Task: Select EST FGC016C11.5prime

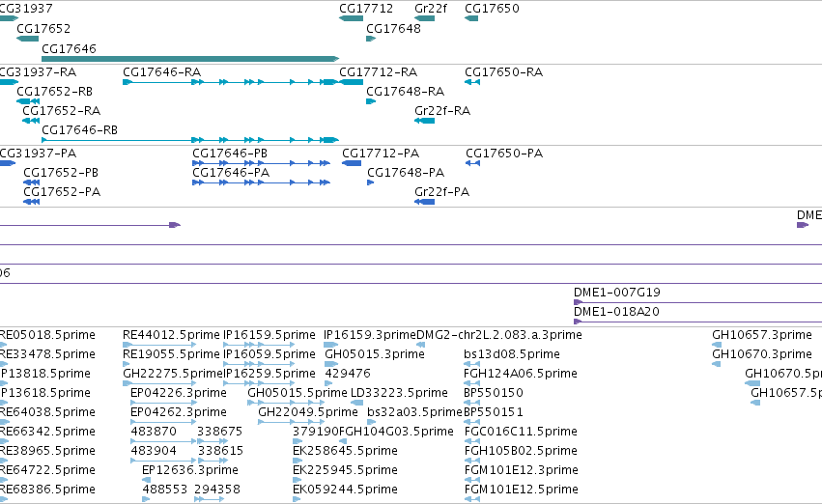Action: (x=521, y=432)
